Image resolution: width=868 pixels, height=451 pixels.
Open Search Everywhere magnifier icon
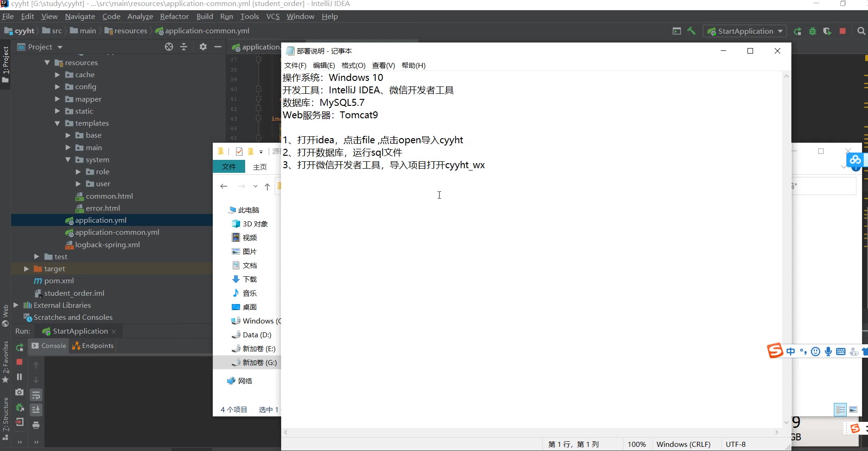pyautogui.click(x=861, y=31)
